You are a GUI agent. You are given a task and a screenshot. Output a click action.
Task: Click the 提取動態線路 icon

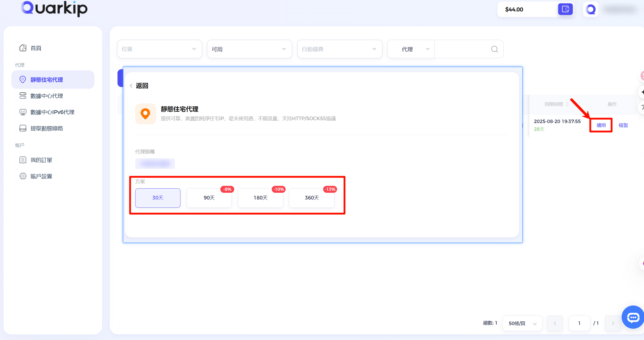23,128
